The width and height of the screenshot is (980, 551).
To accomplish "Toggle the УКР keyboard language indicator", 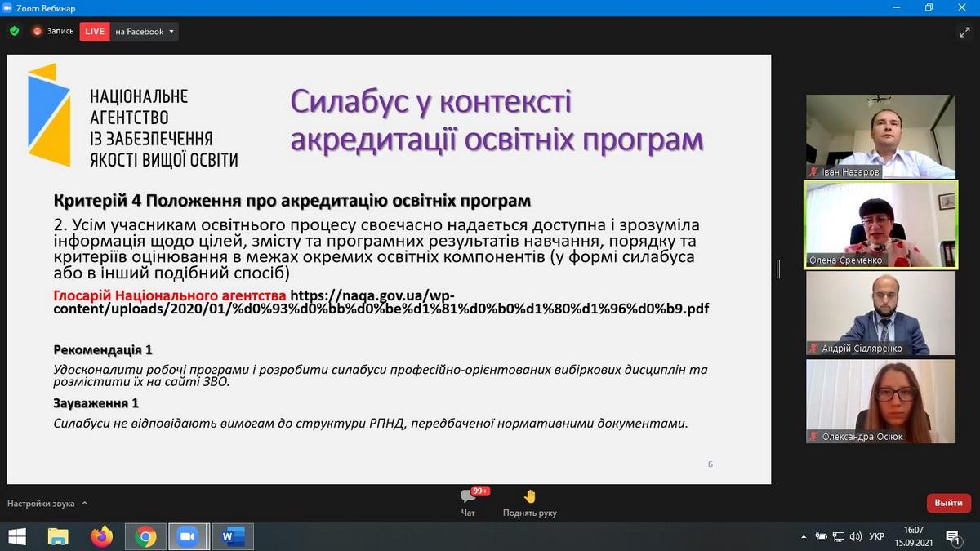I will (876, 536).
